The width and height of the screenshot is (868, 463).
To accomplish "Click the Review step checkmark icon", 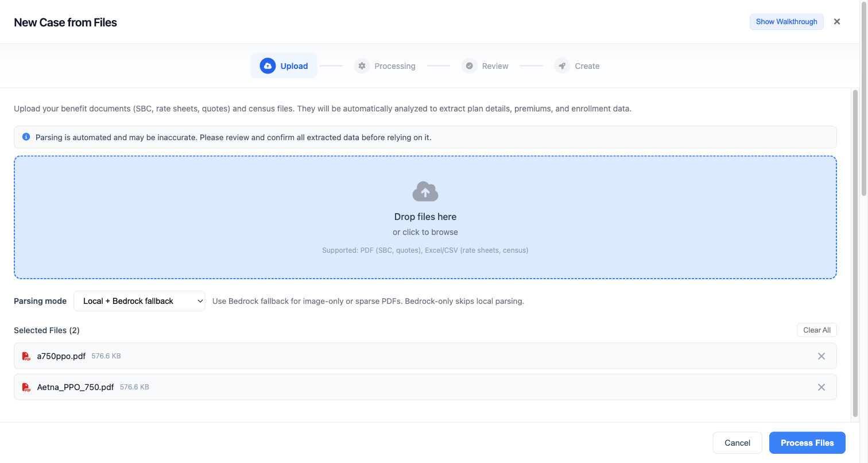I will coord(470,66).
